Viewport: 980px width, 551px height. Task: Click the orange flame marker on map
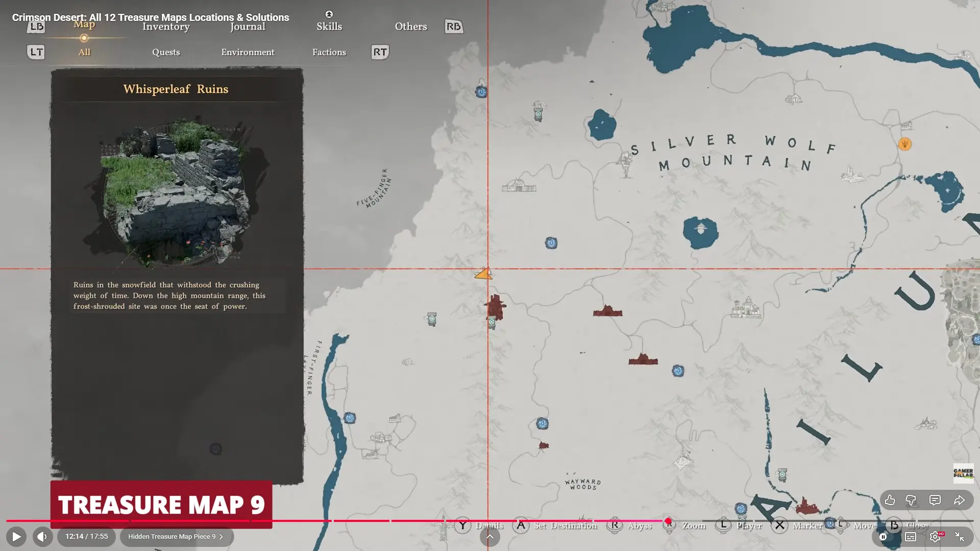click(x=904, y=144)
